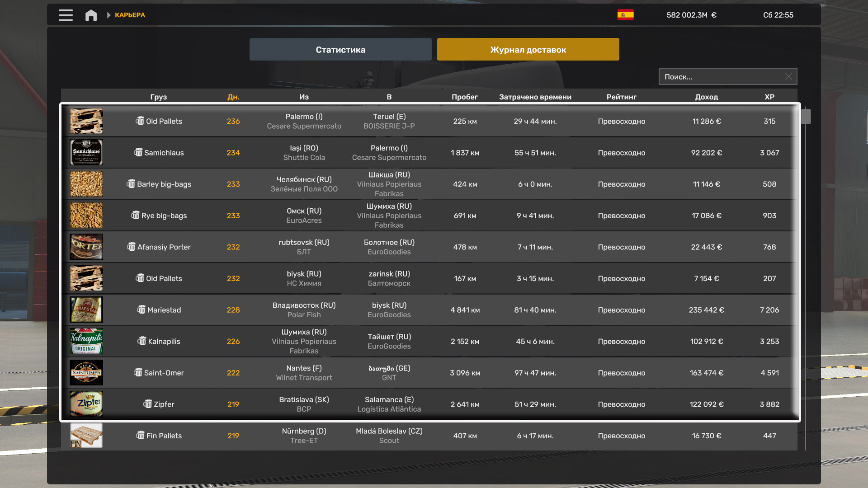Open the hamburger main menu
This screenshot has width=868, height=488.
click(66, 15)
